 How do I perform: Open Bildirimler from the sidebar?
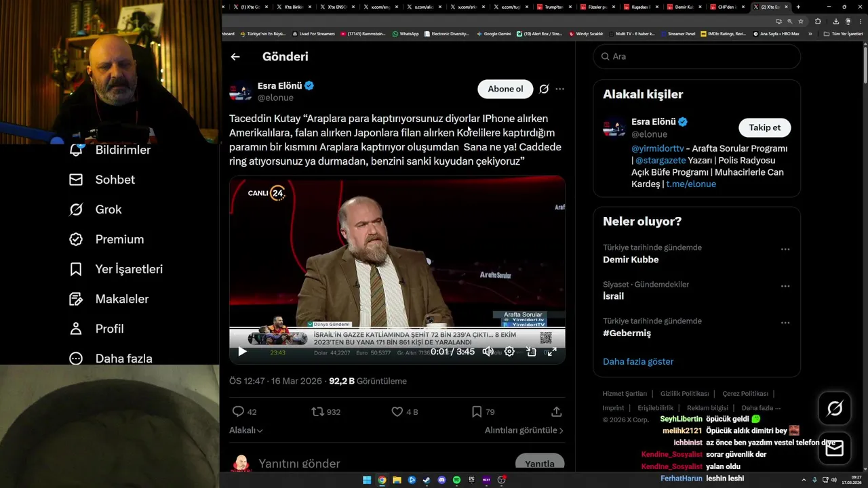pos(110,150)
